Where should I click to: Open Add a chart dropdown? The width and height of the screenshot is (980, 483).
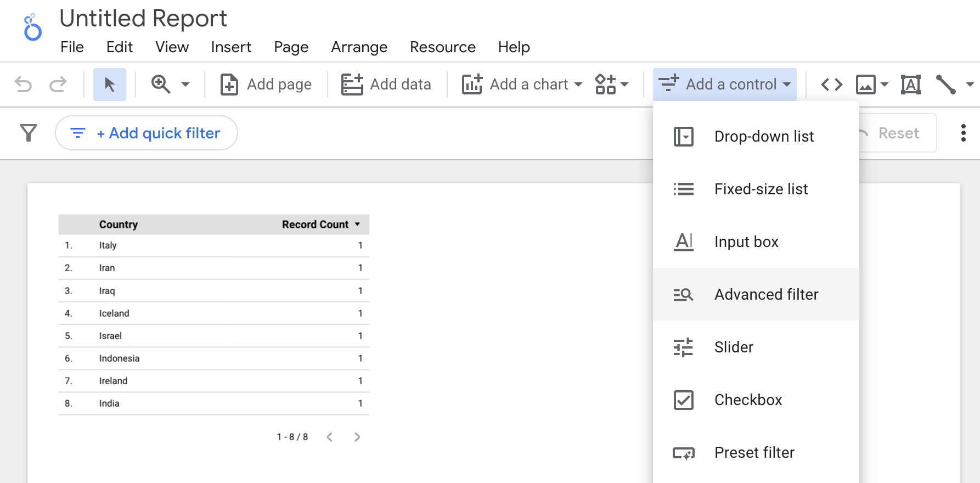(522, 85)
